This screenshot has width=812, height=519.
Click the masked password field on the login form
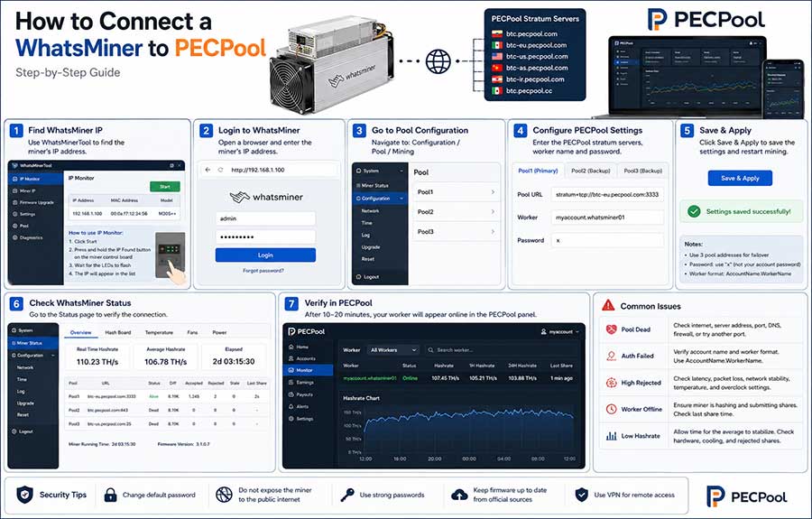(x=265, y=236)
